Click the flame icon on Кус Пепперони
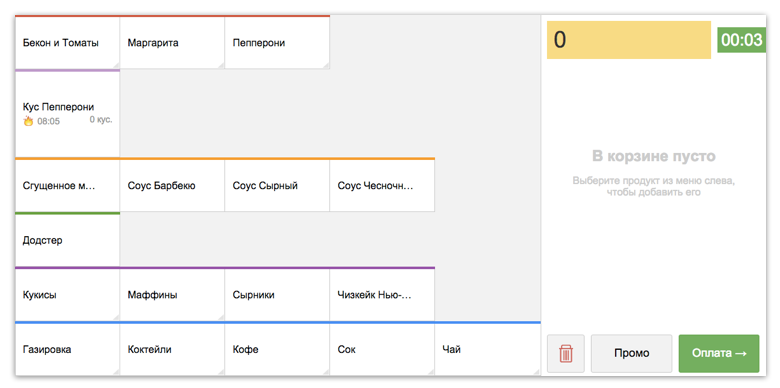The height and width of the screenshot is (388, 780). coord(28,121)
